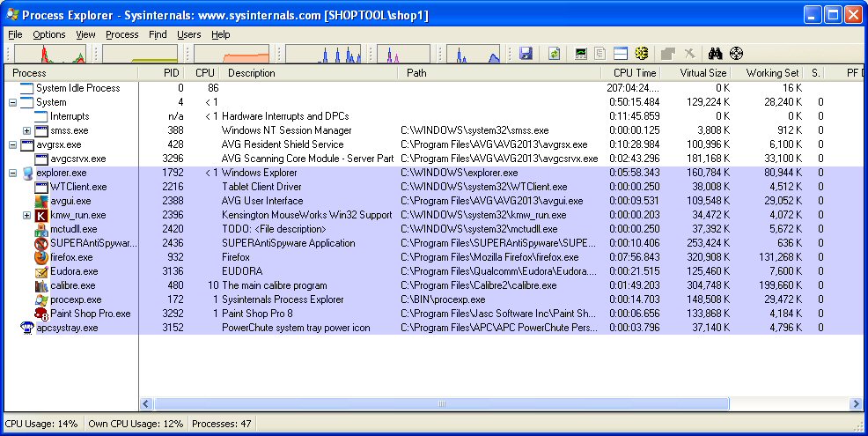Open the Find menu
The height and width of the screenshot is (436, 868).
(x=158, y=34)
